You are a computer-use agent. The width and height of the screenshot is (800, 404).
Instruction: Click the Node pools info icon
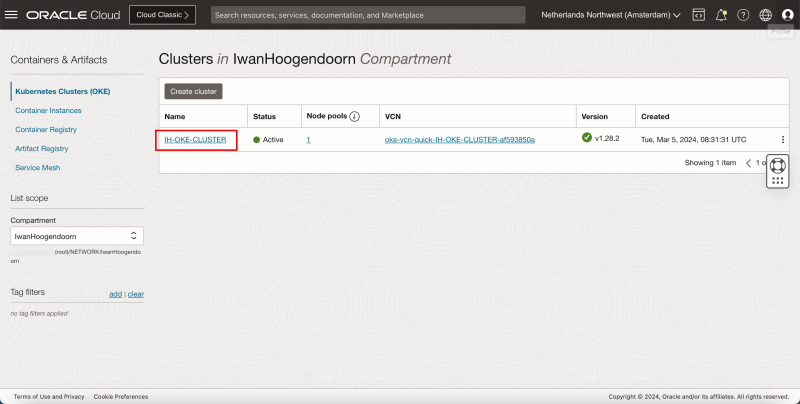click(355, 116)
